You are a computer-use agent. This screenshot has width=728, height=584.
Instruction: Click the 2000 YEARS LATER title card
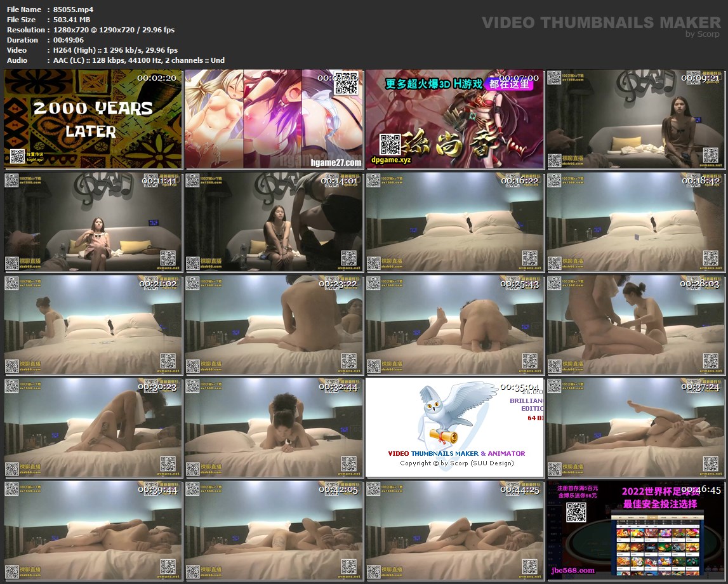(x=93, y=120)
